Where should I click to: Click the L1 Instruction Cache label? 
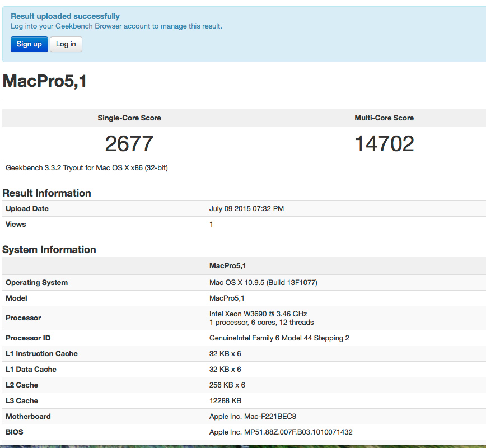point(41,354)
